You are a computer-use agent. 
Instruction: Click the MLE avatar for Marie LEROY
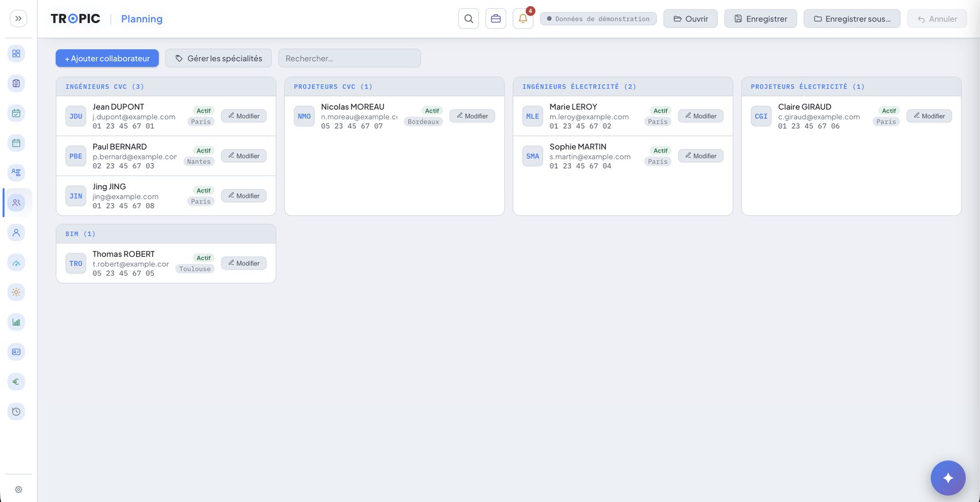click(x=533, y=117)
